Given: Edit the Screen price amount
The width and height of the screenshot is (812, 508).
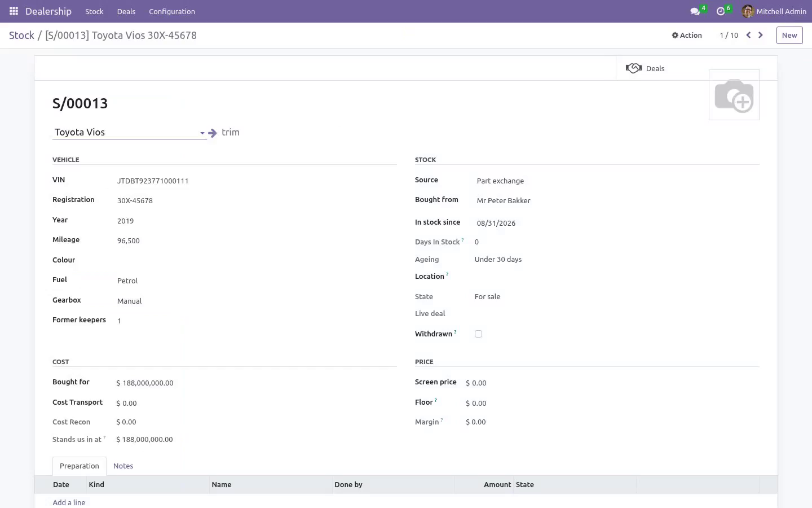Looking at the screenshot, I should pyautogui.click(x=612, y=383).
